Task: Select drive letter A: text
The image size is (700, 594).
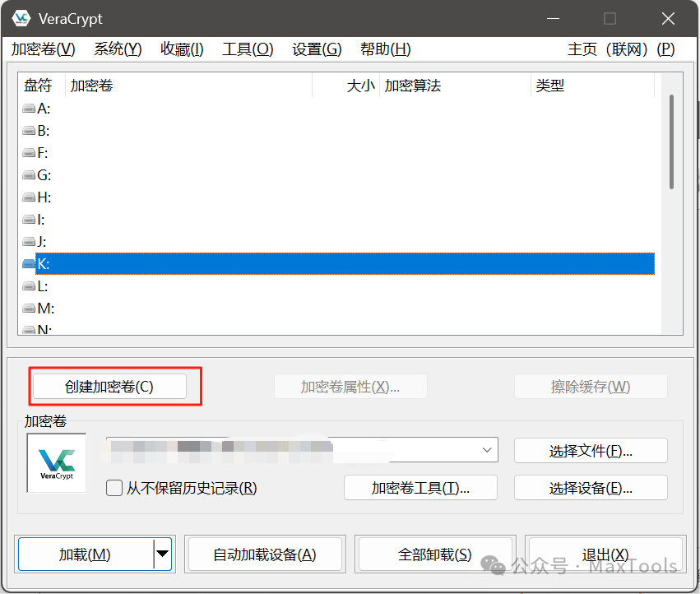Action: pyautogui.click(x=44, y=109)
